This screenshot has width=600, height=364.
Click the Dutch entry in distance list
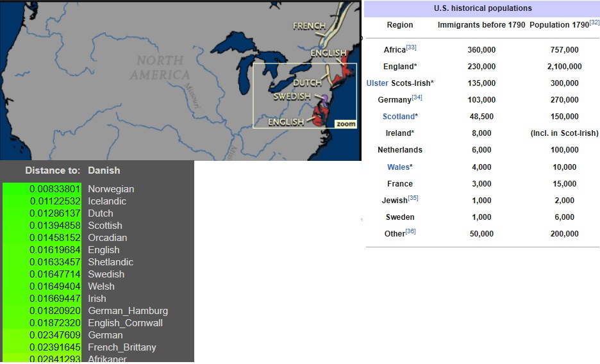point(101,213)
